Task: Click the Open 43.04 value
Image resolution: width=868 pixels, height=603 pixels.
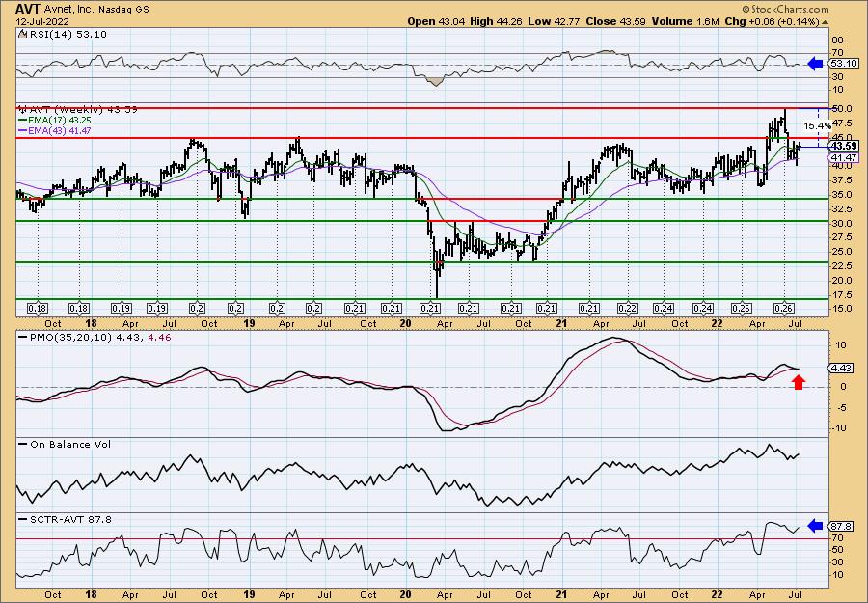Action: tap(437, 21)
